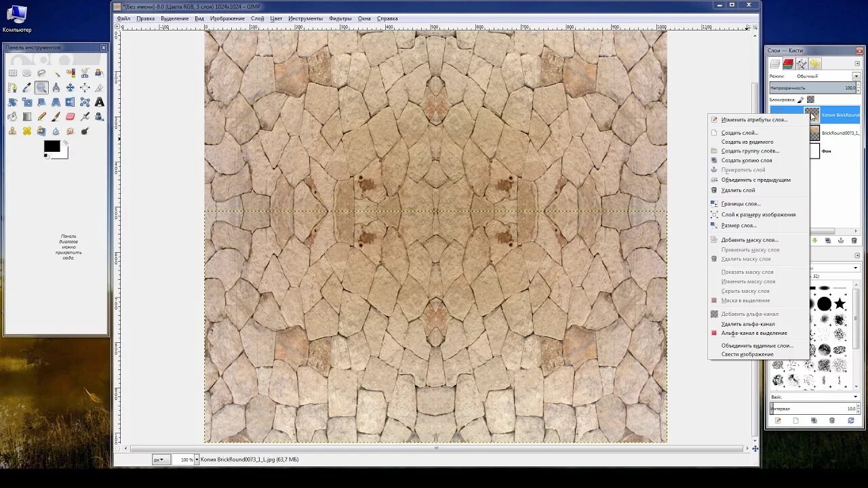This screenshot has width=868, height=488.
Task: Toggle the lock alpha channel checkerboard icon
Action: [810, 99]
